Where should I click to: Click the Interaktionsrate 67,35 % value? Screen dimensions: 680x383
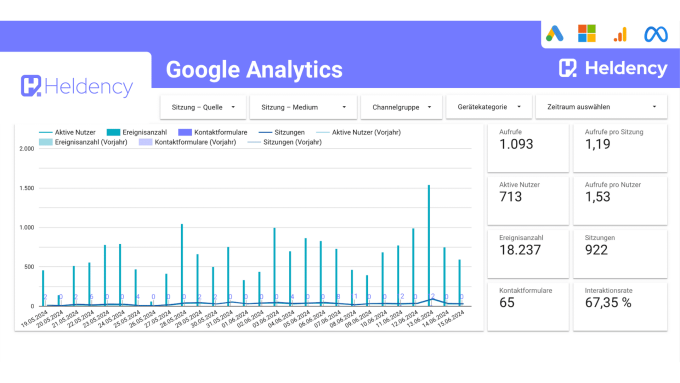point(608,303)
